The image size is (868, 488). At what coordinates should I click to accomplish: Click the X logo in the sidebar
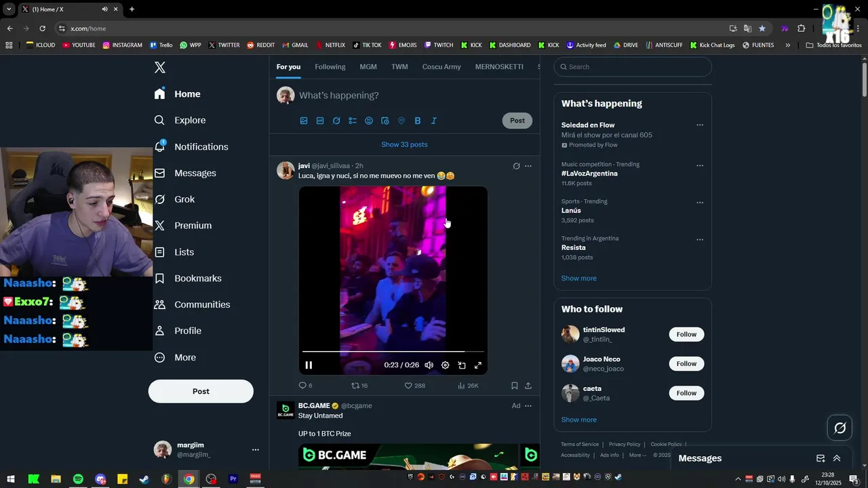160,67
